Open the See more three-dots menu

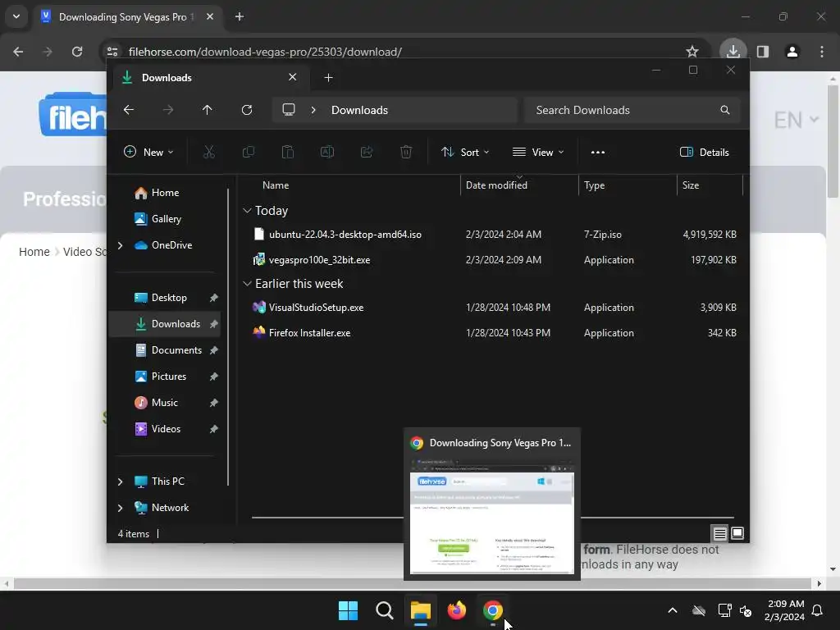point(598,152)
